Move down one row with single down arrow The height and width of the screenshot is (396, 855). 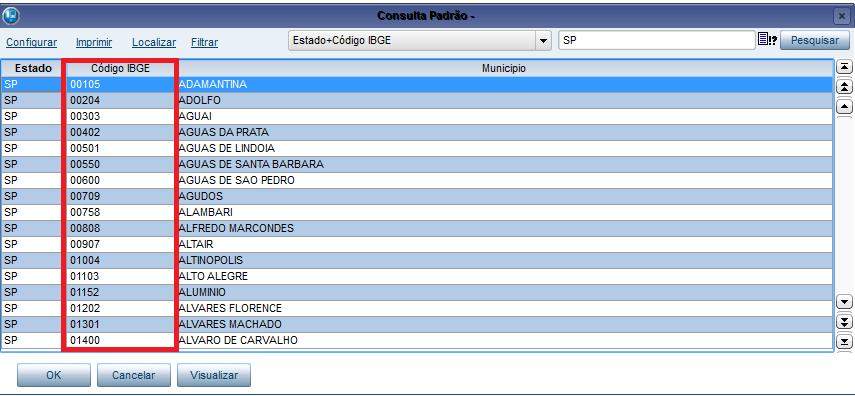click(x=844, y=302)
